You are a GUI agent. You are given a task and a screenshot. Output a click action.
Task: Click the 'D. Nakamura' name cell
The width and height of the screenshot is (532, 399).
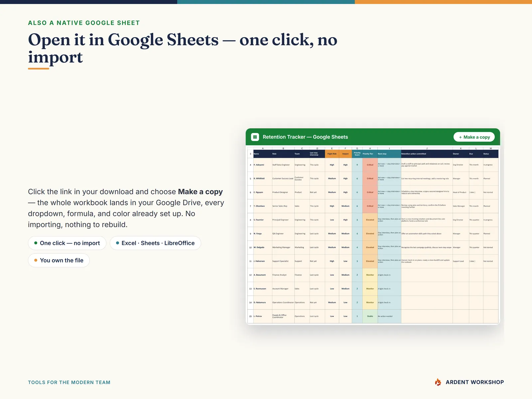262,303
